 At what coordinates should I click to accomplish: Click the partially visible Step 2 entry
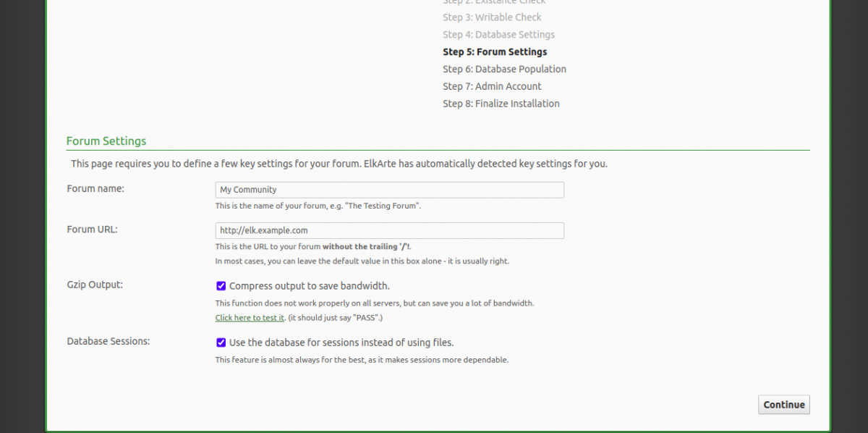494,2
